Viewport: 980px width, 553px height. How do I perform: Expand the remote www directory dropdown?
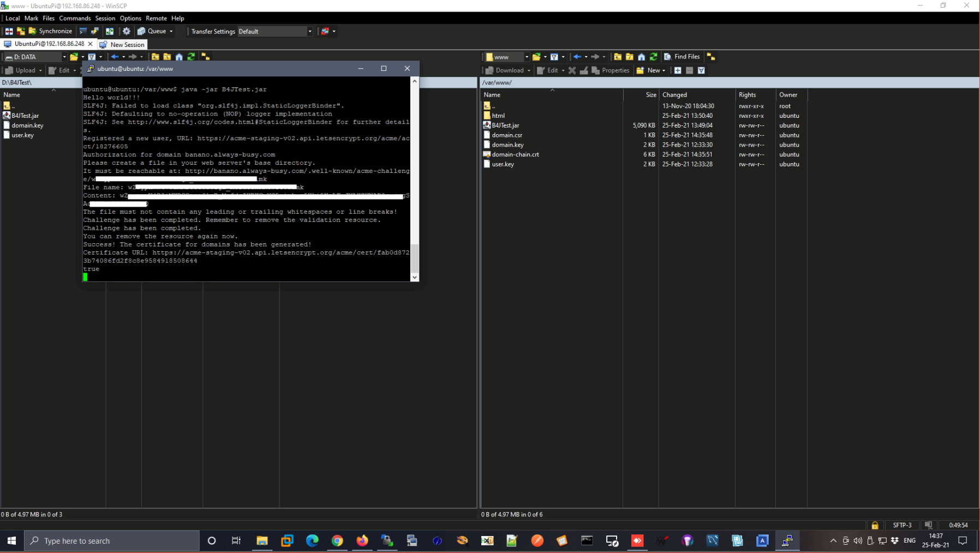pyautogui.click(x=526, y=57)
